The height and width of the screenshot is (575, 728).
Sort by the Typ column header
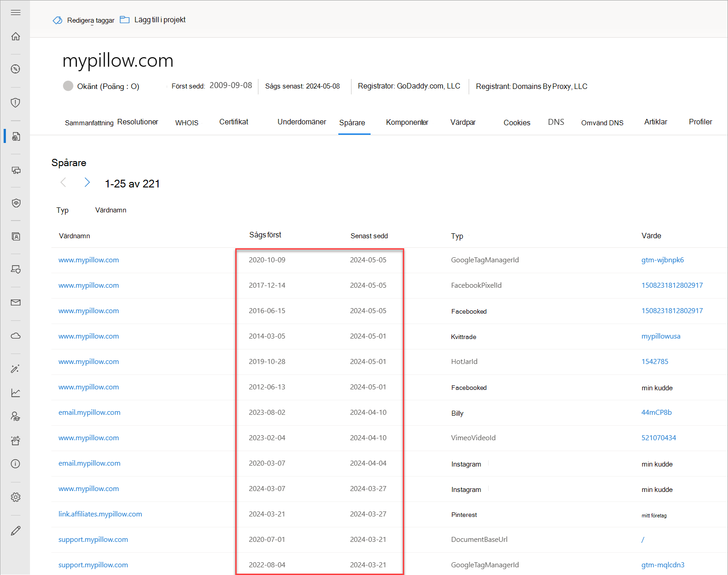[457, 236]
